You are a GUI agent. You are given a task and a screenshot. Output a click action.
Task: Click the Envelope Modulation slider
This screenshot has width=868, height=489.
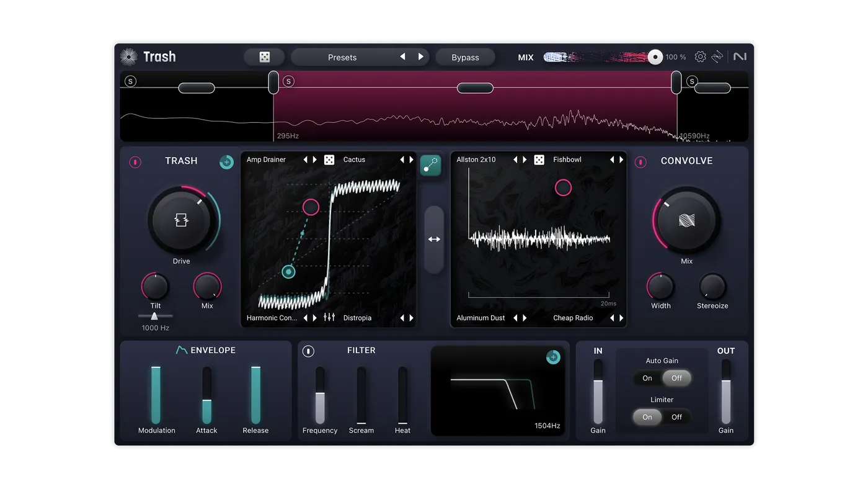[x=156, y=395]
